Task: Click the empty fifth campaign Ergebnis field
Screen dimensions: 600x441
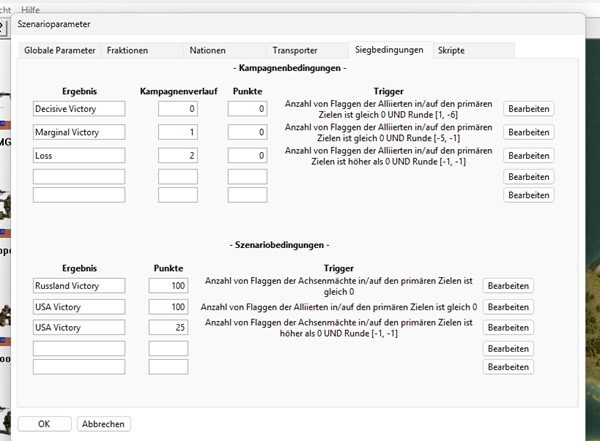Action: coord(79,195)
